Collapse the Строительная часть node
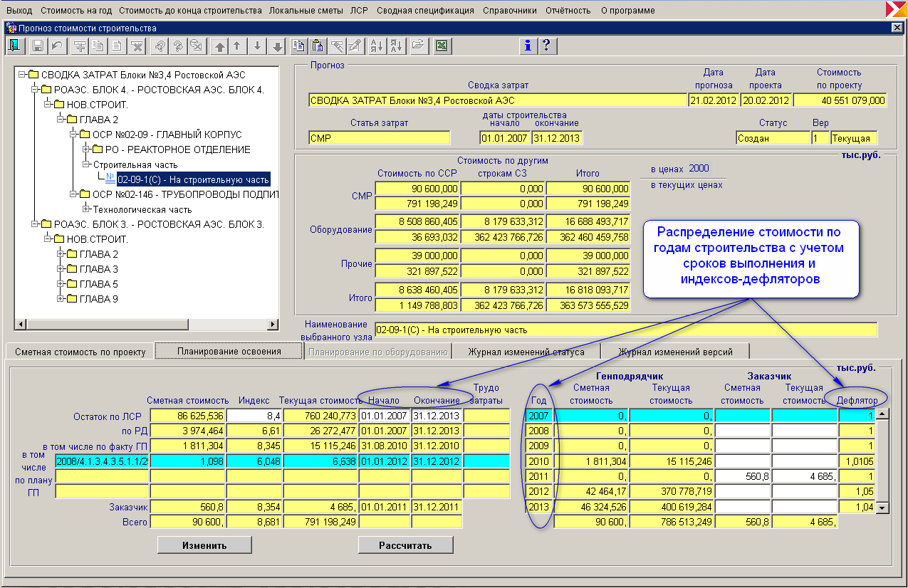 [x=87, y=164]
